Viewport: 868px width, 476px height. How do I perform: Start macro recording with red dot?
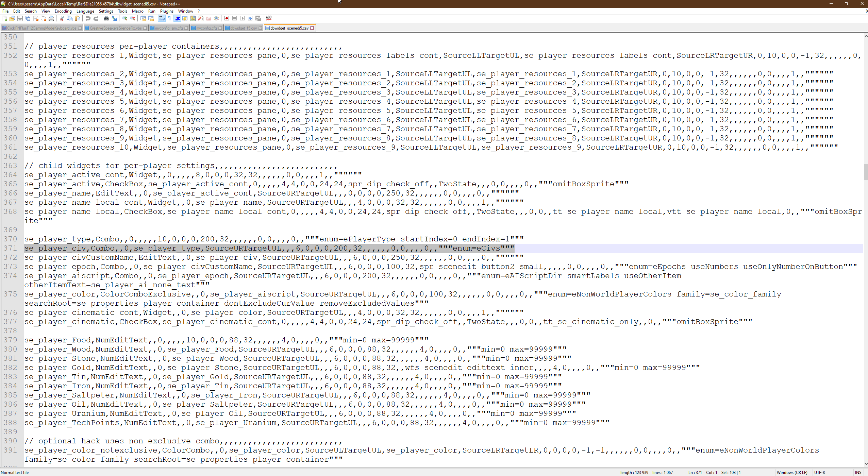(227, 18)
